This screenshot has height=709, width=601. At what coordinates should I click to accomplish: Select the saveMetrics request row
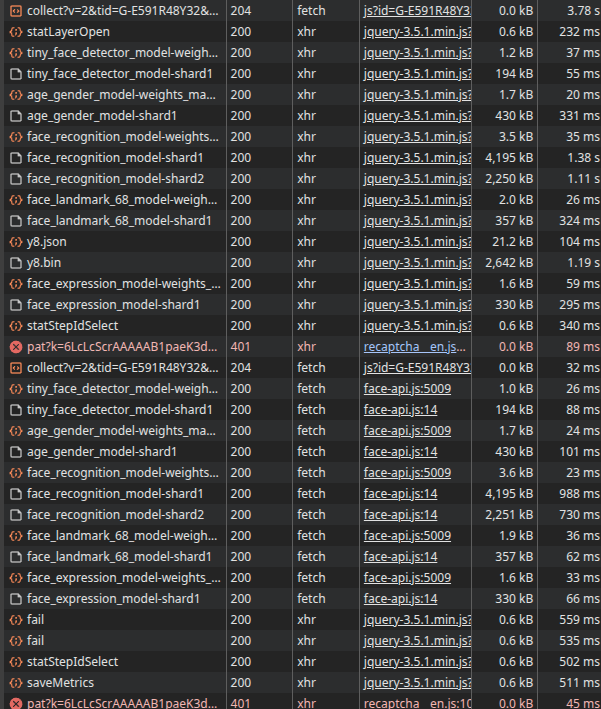(60, 683)
